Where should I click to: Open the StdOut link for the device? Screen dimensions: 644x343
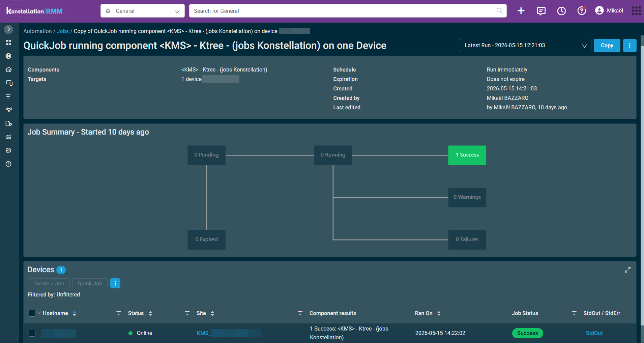click(594, 333)
